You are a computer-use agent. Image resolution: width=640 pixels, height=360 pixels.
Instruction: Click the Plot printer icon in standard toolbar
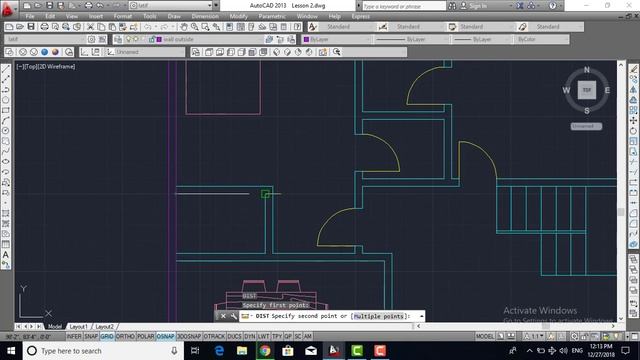pyautogui.click(x=44, y=27)
